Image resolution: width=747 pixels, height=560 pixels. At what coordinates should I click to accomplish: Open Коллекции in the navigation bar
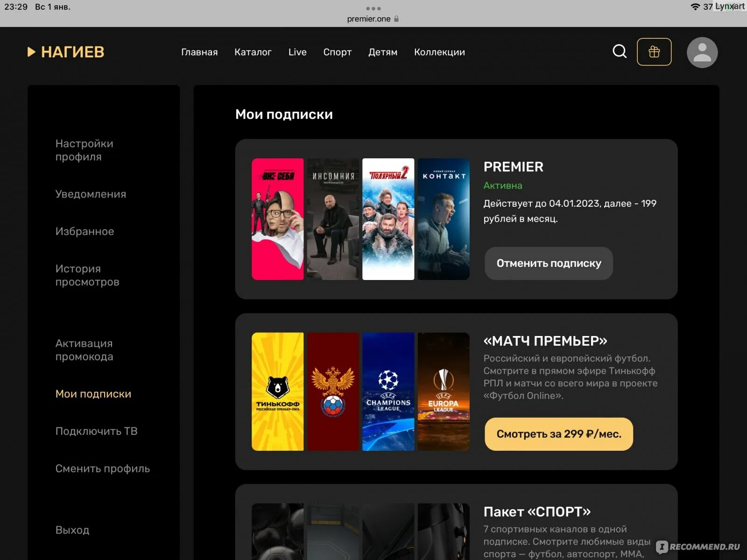click(x=439, y=52)
